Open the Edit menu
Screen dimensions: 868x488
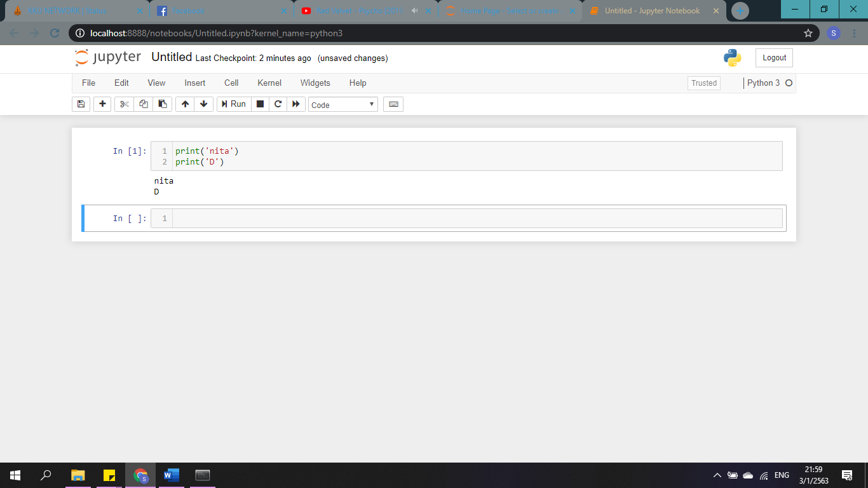coord(121,83)
